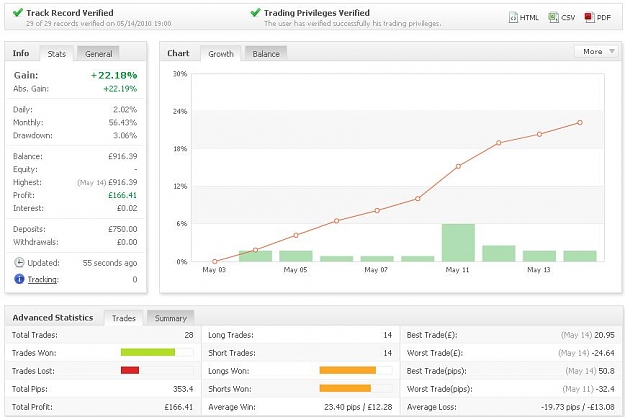Viewport: 625px width, 417px height.
Task: Open the More dropdown in chart
Action: point(596,51)
